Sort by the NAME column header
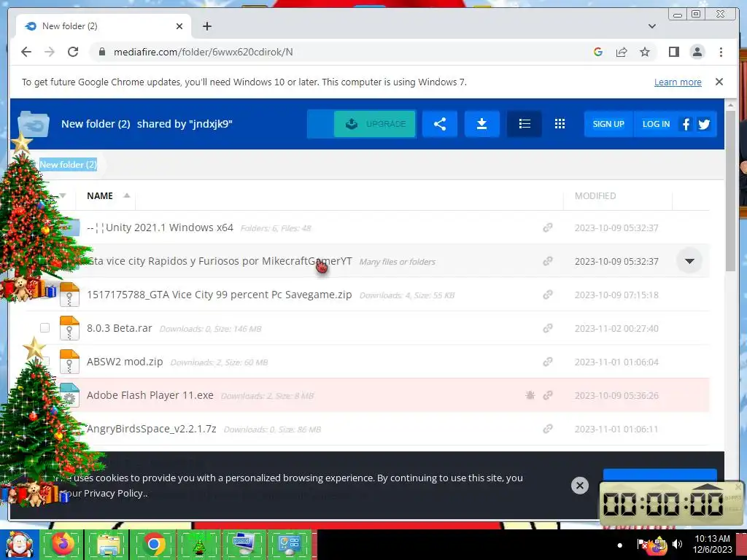The image size is (747, 560). click(x=99, y=195)
